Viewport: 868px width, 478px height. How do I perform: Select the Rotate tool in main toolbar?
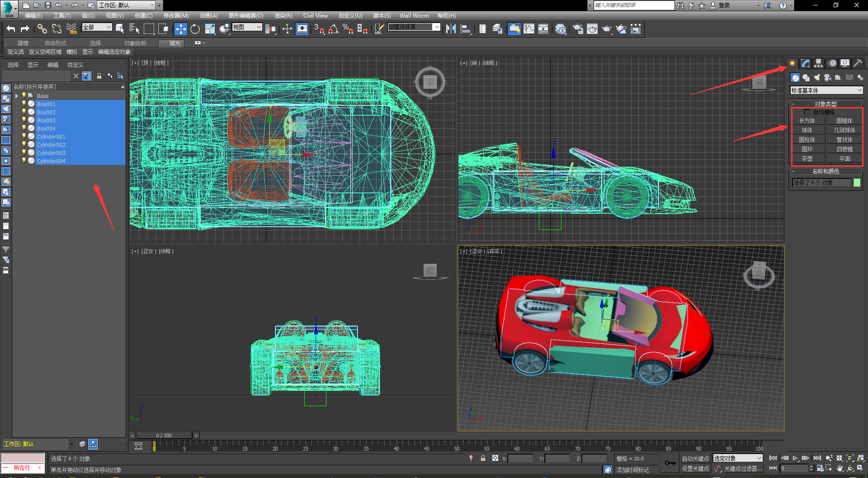195,29
